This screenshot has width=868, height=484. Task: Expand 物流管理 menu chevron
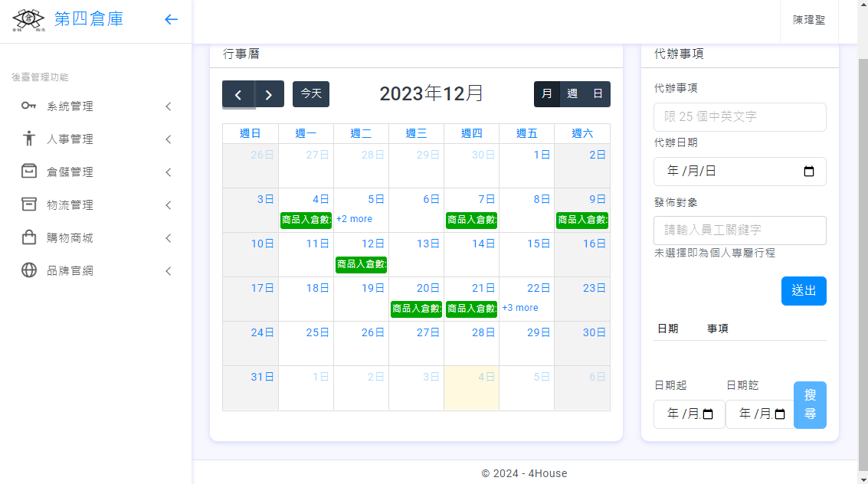(x=169, y=204)
